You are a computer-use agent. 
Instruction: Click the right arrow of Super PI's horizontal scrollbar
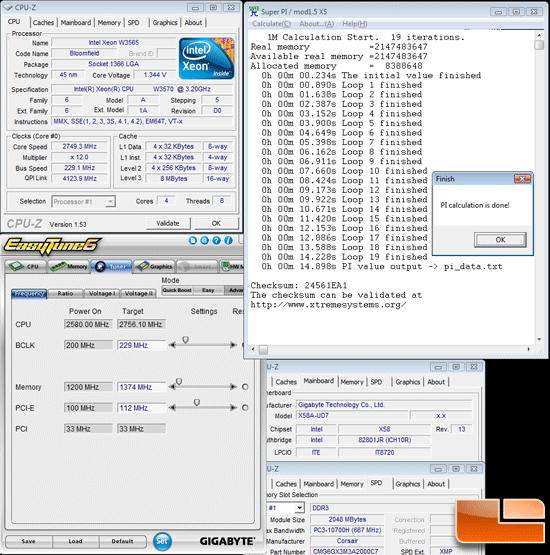pos(528,349)
